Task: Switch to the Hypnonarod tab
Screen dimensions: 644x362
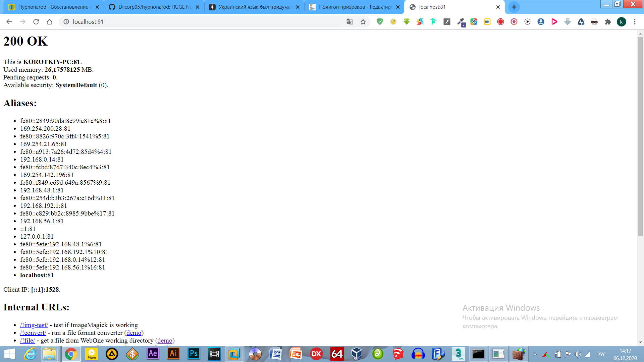Action: 53,7
